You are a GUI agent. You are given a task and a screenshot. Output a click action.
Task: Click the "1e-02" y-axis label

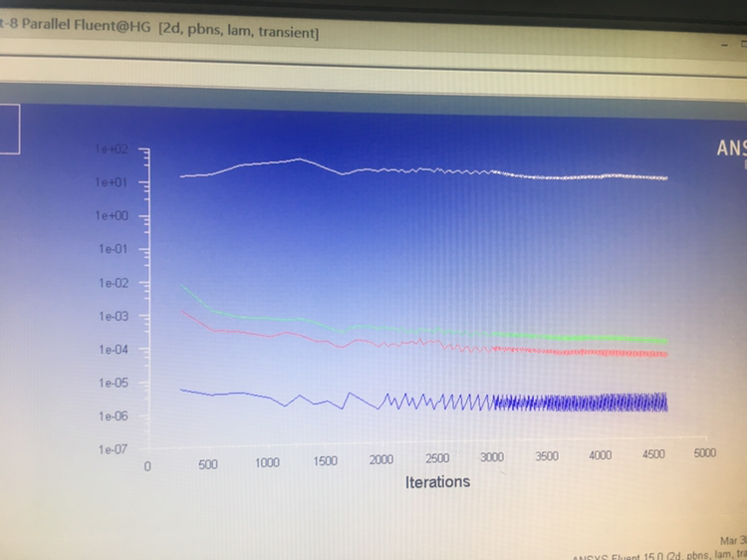coord(114,283)
